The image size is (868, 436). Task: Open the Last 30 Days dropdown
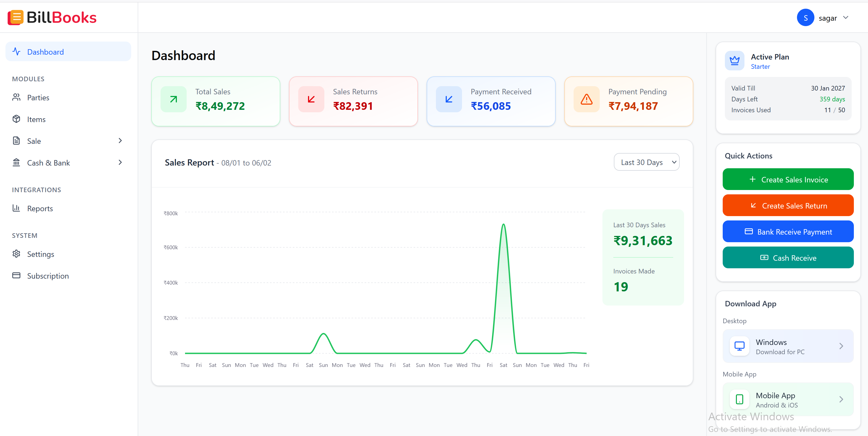point(646,162)
